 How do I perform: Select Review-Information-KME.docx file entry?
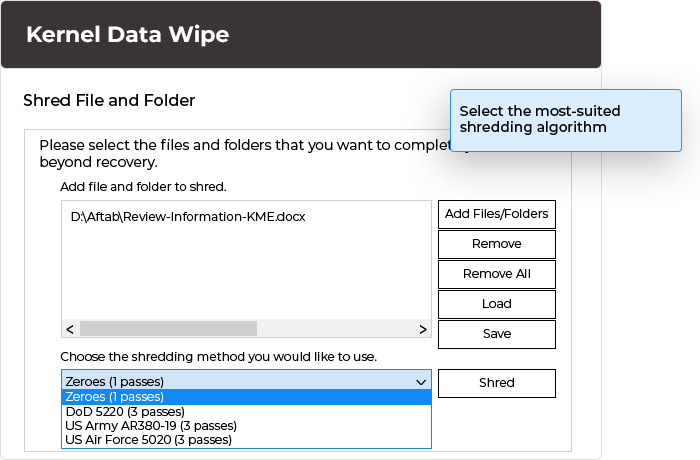point(188,217)
